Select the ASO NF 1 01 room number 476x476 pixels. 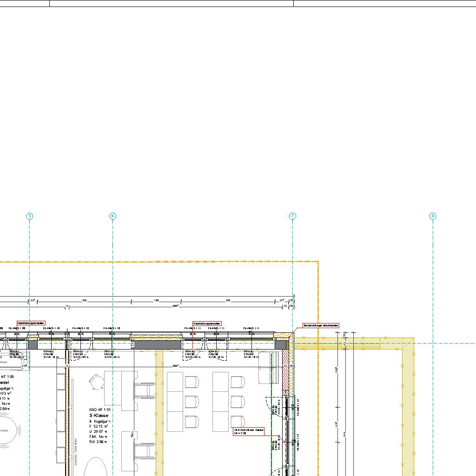coord(100,409)
